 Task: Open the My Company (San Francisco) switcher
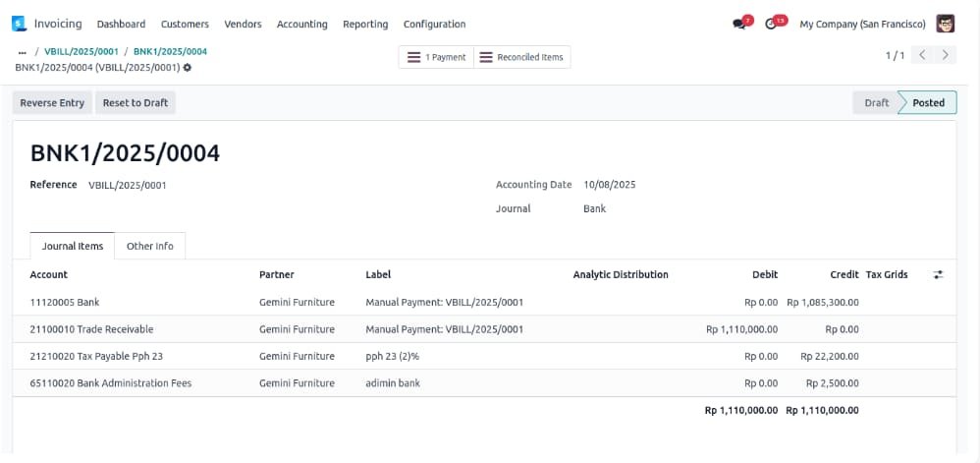pos(862,24)
